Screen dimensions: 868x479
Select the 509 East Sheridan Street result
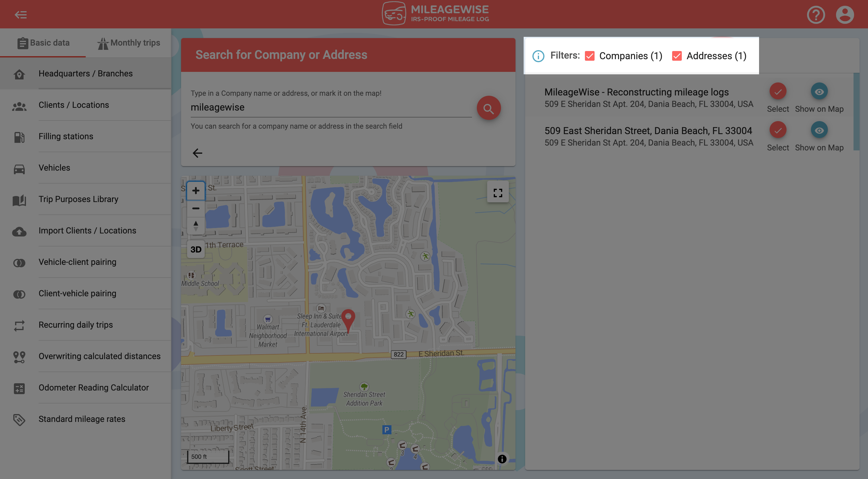click(778, 130)
